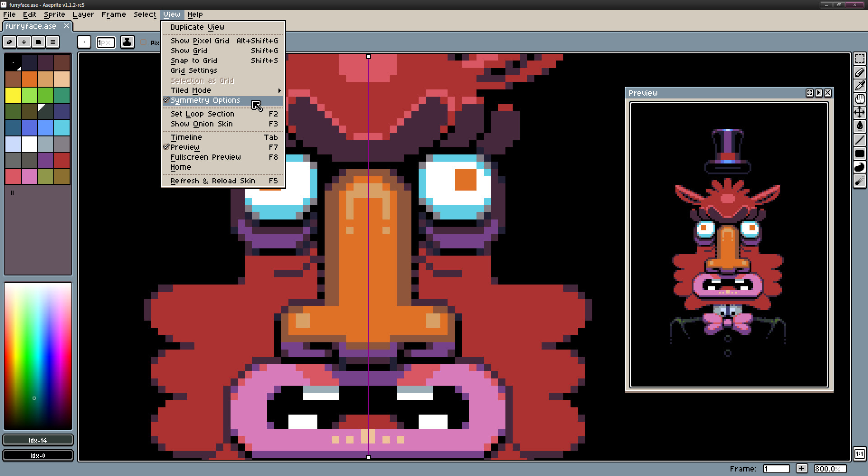Open the ink type selector
The height and width of the screenshot is (476, 868).
(127, 42)
